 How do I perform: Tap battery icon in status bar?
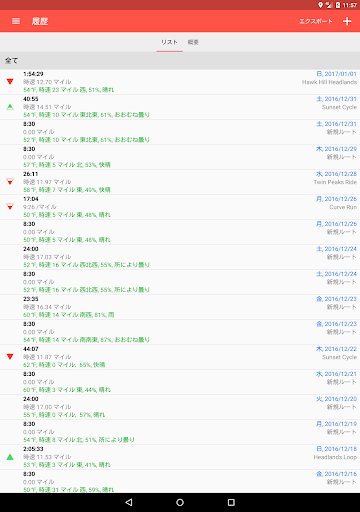[x=338, y=5]
